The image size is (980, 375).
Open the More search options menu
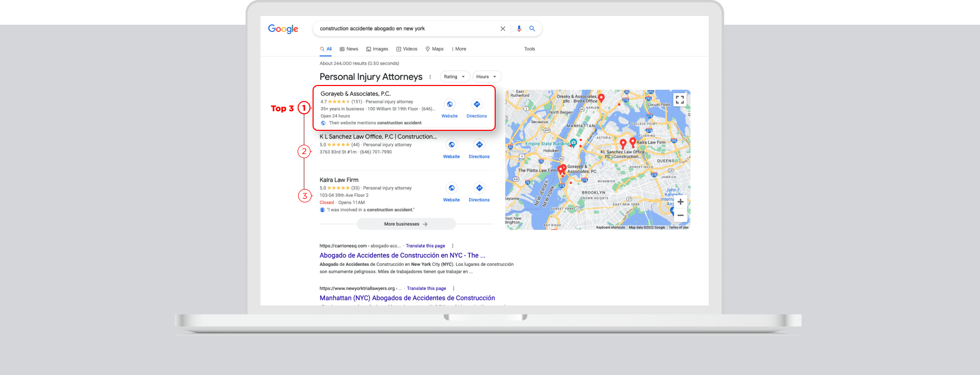(x=459, y=49)
